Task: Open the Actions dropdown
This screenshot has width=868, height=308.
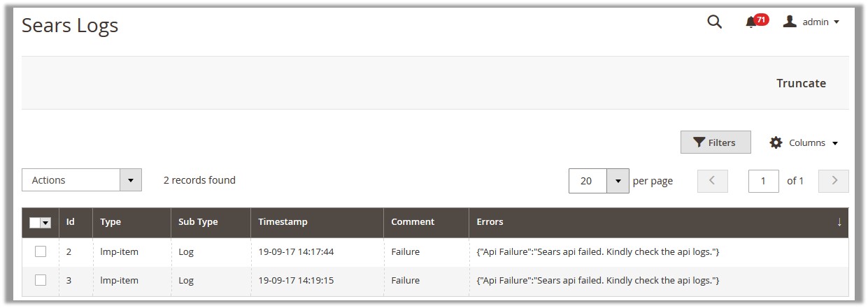Action: tap(82, 180)
